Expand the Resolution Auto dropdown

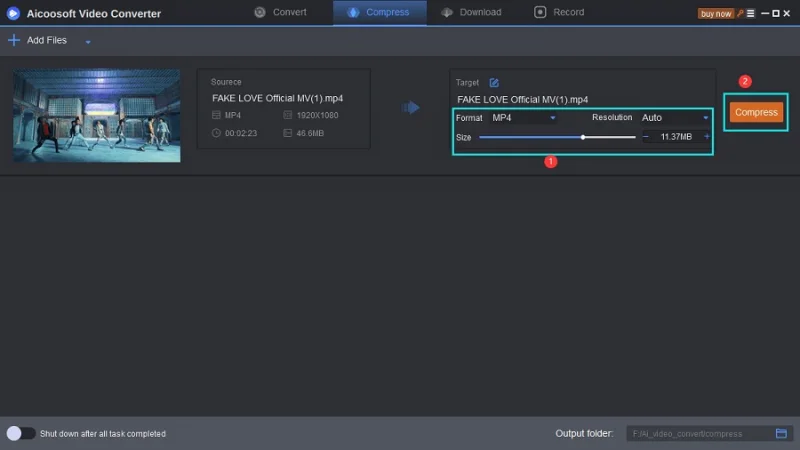(675, 117)
